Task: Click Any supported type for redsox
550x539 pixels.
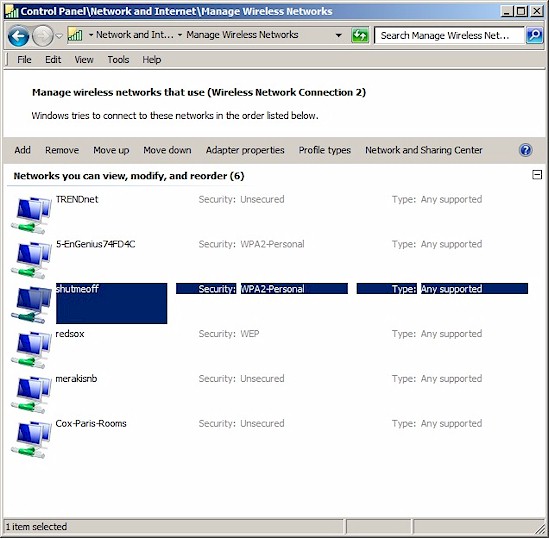Action: [451, 333]
